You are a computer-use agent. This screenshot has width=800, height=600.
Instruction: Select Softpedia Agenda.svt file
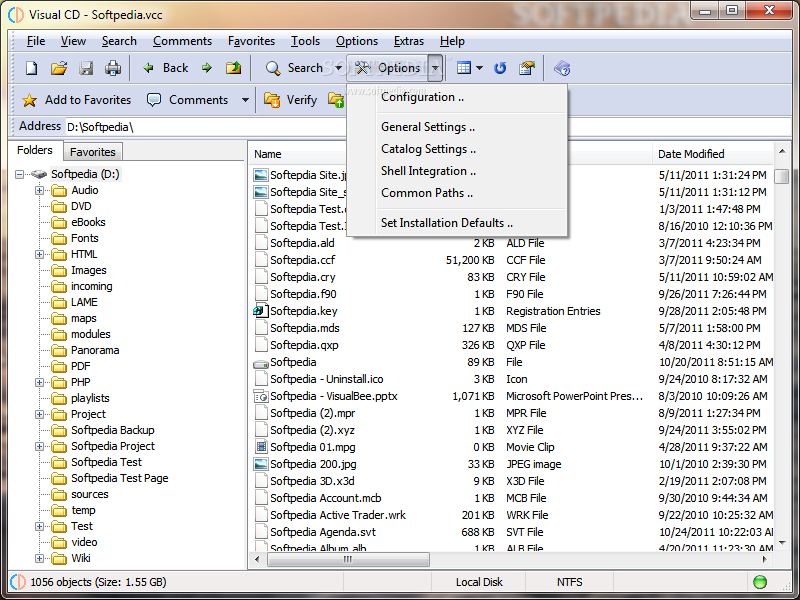(x=323, y=532)
